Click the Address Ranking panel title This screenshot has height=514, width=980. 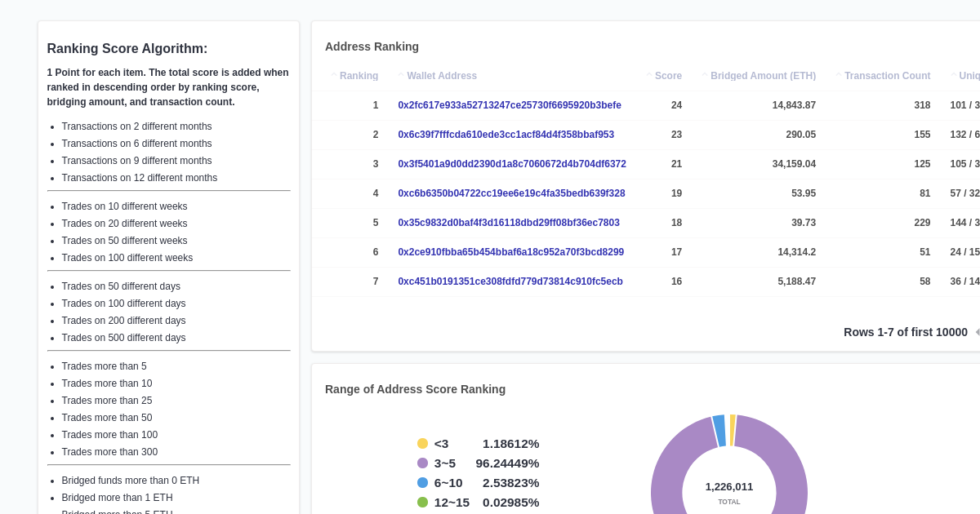372,47
